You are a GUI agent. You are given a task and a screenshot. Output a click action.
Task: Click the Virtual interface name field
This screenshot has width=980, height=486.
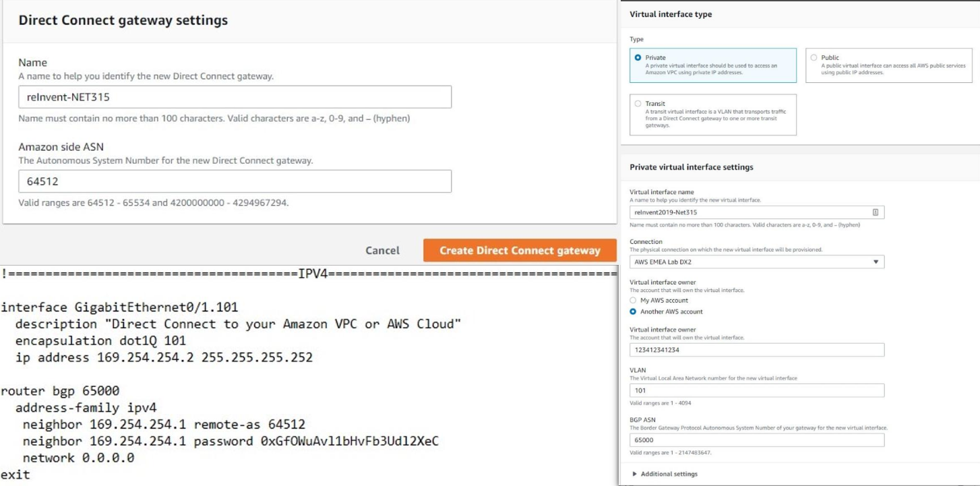pyautogui.click(x=757, y=212)
